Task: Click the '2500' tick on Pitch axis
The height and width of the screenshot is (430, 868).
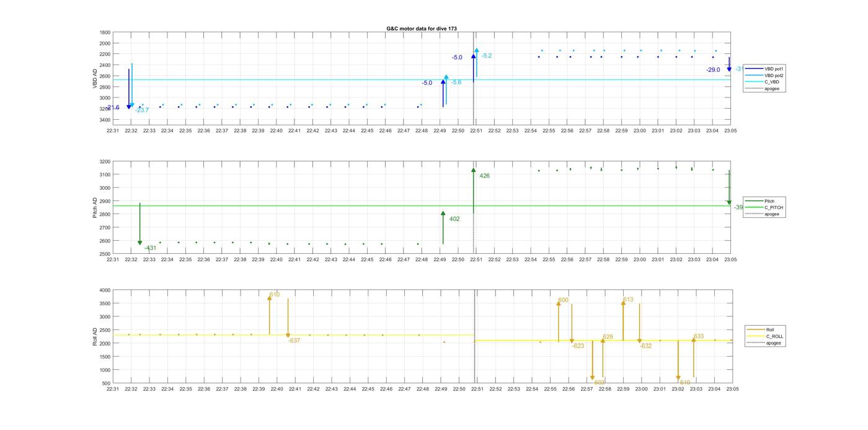Action: [105, 254]
